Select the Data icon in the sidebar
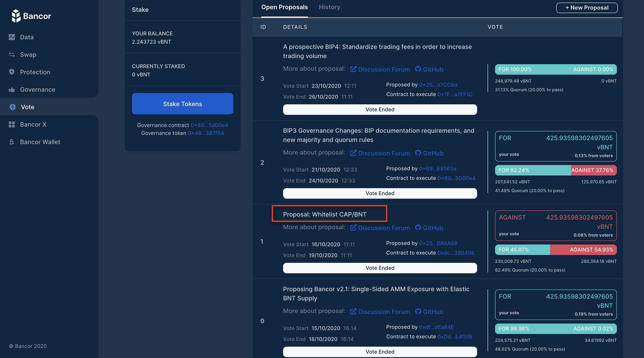The height and width of the screenshot is (358, 644). tap(12, 37)
